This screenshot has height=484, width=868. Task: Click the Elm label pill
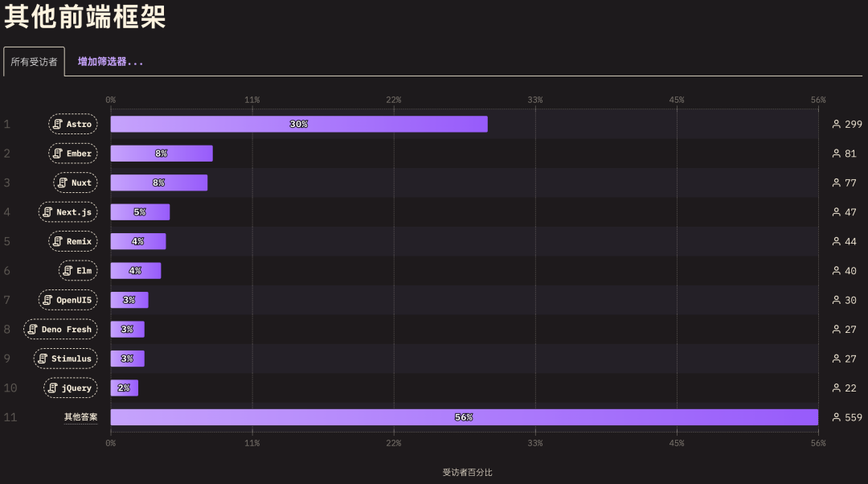78,271
